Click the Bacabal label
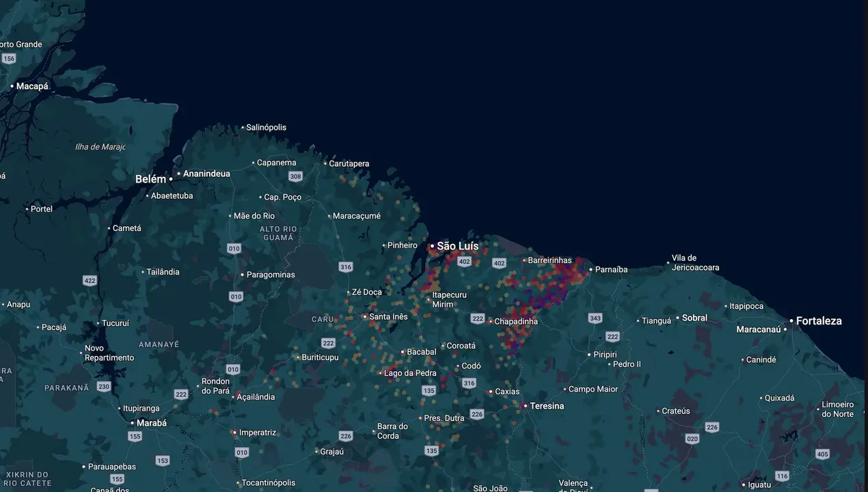The height and width of the screenshot is (492, 868). point(422,352)
